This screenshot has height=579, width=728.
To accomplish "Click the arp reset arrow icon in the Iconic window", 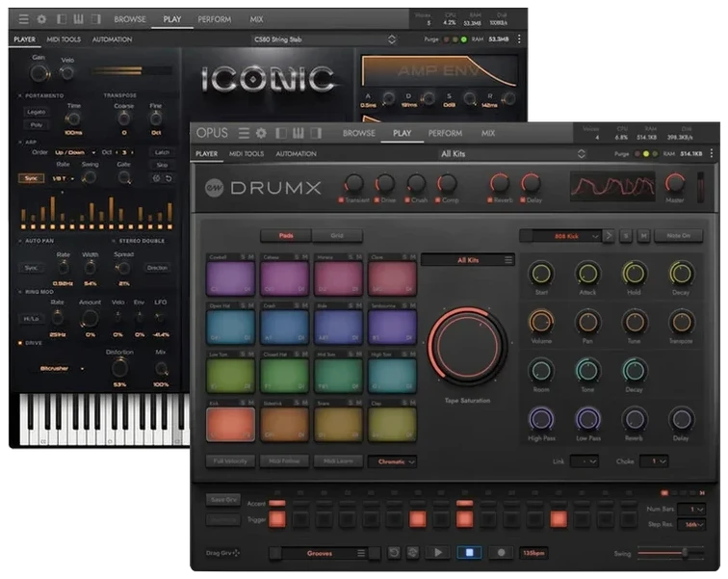I will 169,178.
